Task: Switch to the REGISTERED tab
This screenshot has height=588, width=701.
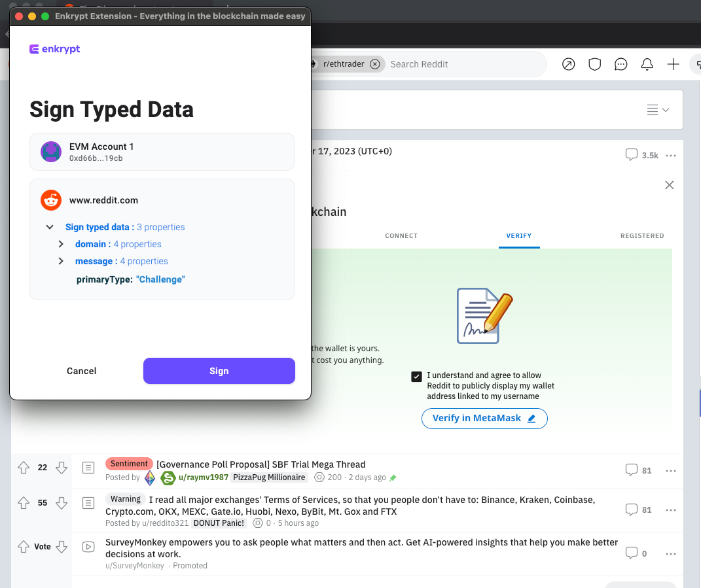Action: [642, 236]
